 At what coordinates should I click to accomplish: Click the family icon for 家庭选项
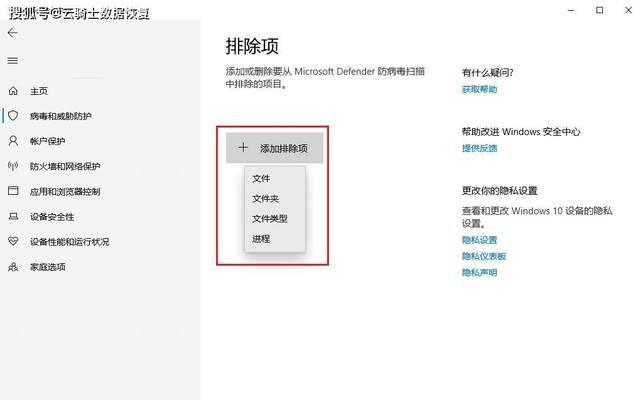[x=13, y=267]
